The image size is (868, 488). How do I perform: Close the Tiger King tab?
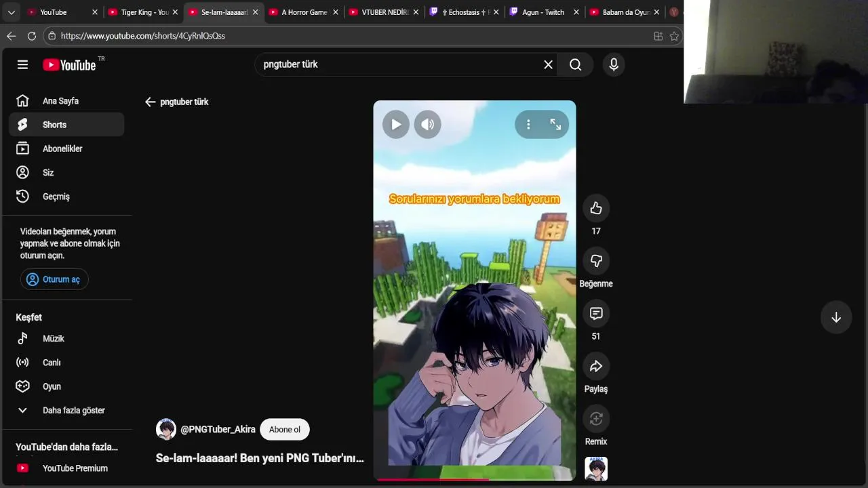(175, 12)
